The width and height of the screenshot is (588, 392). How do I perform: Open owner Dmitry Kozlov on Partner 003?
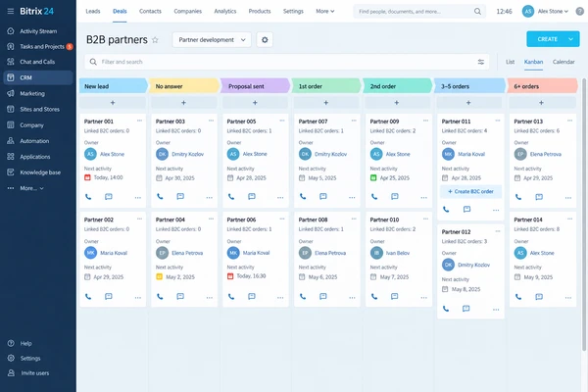point(187,154)
